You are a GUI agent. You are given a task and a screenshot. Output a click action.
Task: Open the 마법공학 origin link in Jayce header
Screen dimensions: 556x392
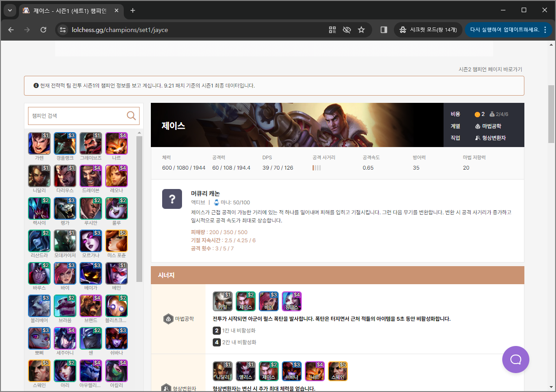coord(488,126)
